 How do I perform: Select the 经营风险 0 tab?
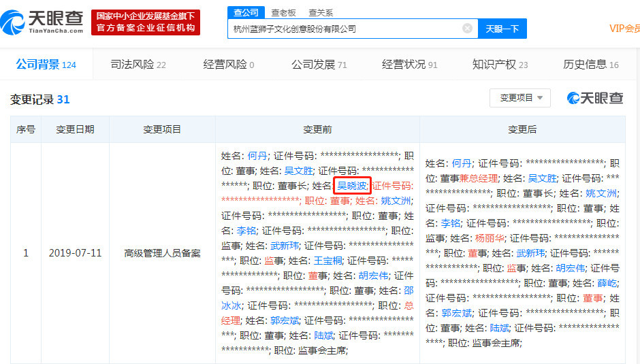(229, 65)
